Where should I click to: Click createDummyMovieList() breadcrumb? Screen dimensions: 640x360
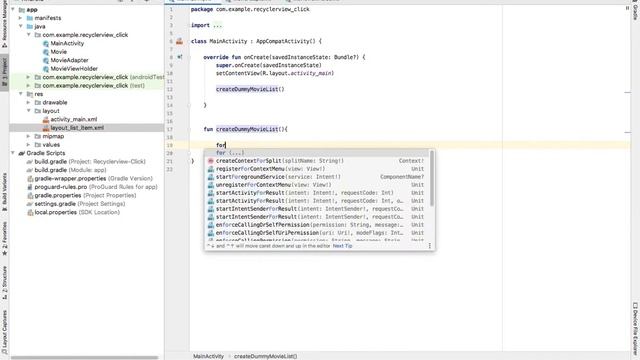pyautogui.click(x=266, y=356)
